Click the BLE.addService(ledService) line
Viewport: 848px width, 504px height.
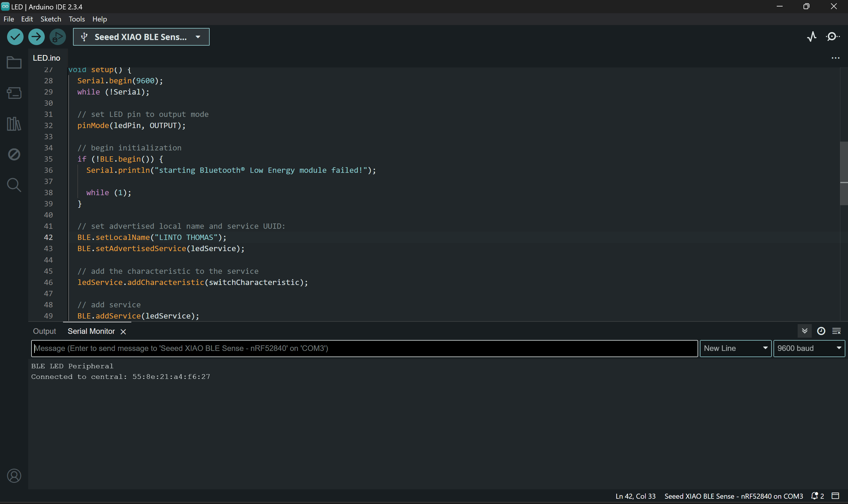[138, 316]
